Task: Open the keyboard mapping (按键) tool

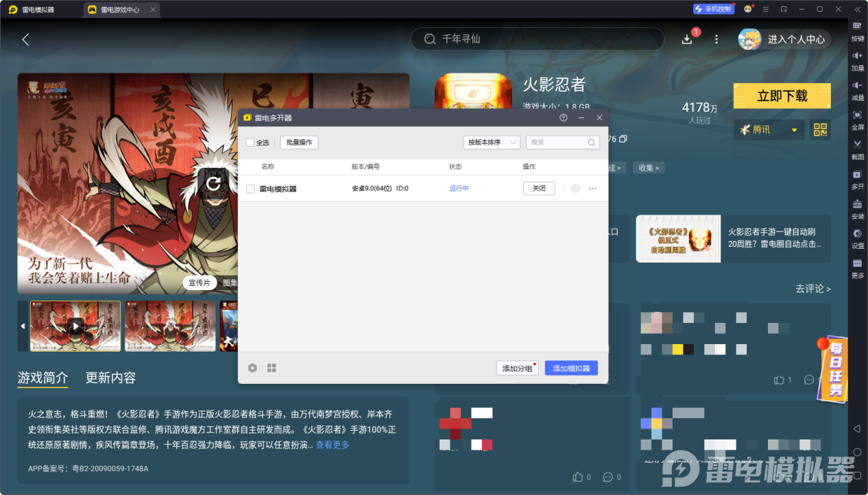Action: 857,31
